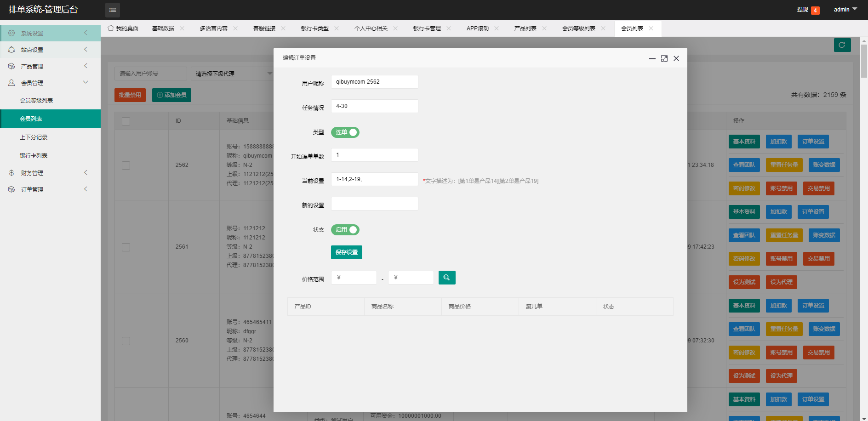The height and width of the screenshot is (421, 868).
Task: Click the green refresh icon button
Action: pyautogui.click(x=842, y=45)
